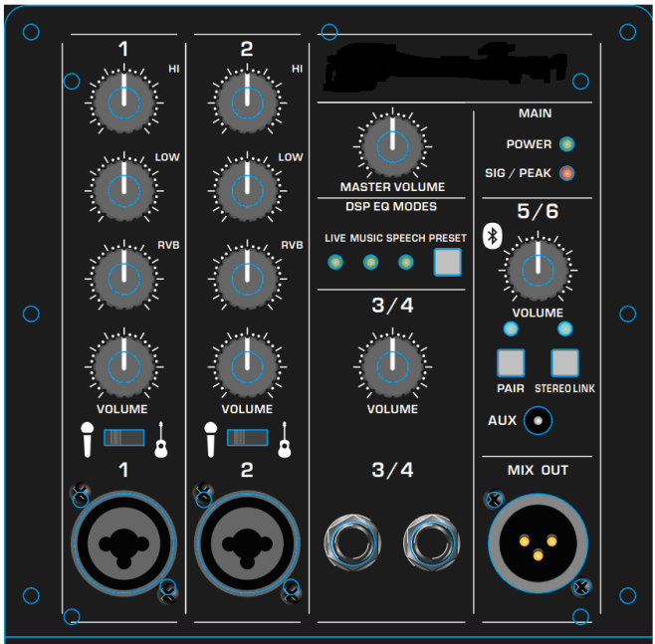Image resolution: width=655 pixels, height=644 pixels.
Task: Click the guitar icon on channel 1
Action: point(160,439)
